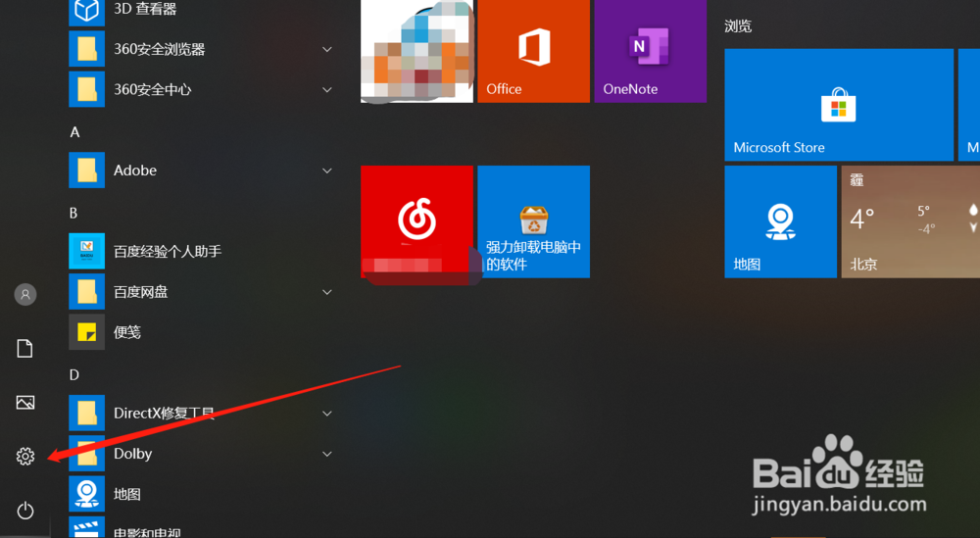Click the 百度经验个人助手 label
980x538 pixels.
tap(168, 251)
